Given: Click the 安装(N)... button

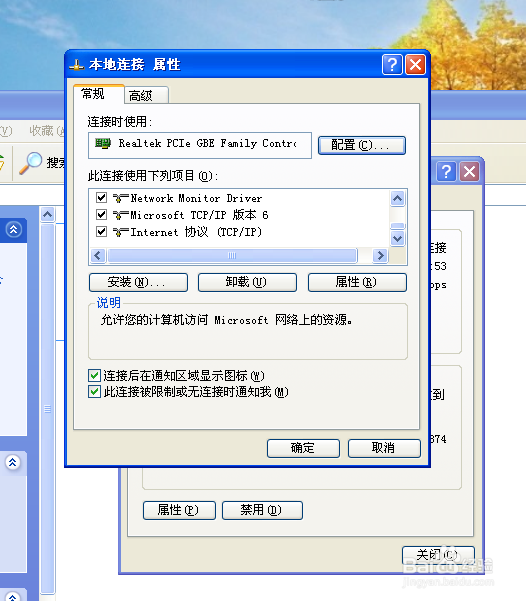Looking at the screenshot, I should [x=138, y=282].
